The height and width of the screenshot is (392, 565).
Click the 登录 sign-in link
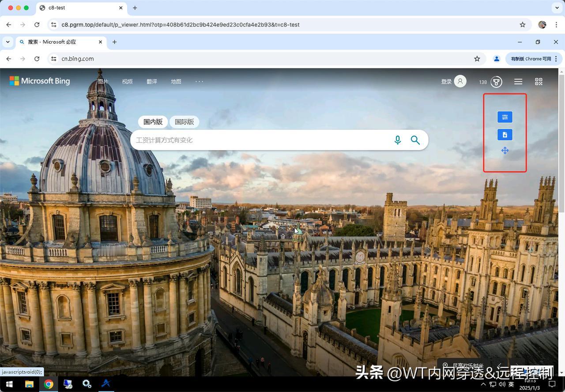[x=446, y=82]
